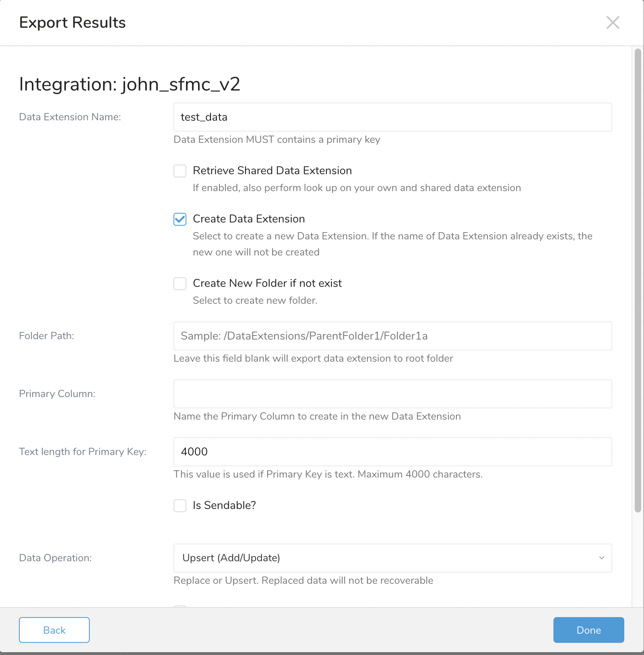
Task: Select the primary key text length field showing 4000
Action: (x=392, y=452)
